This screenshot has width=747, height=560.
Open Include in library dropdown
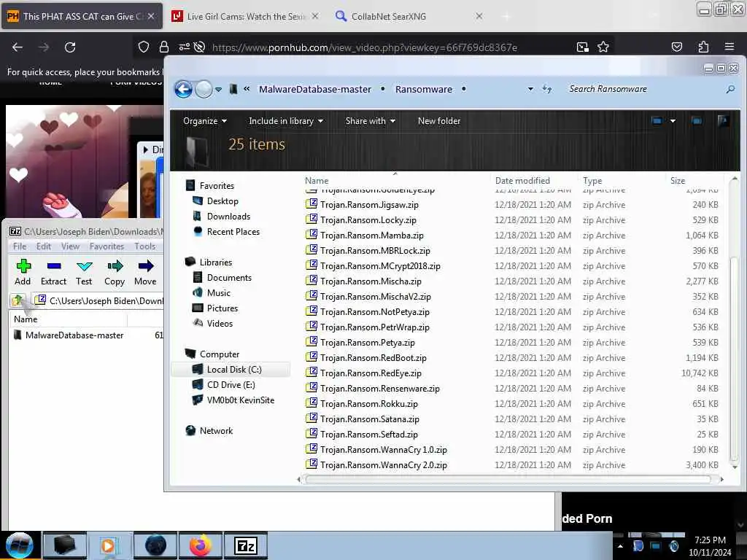coord(286,121)
